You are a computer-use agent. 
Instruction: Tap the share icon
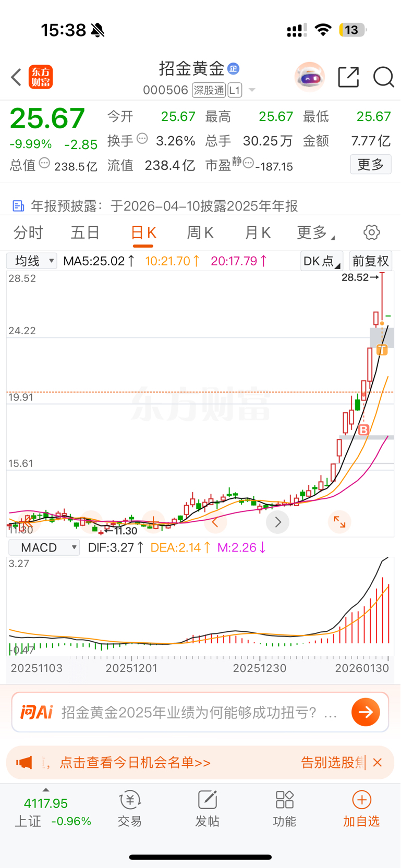[x=348, y=77]
